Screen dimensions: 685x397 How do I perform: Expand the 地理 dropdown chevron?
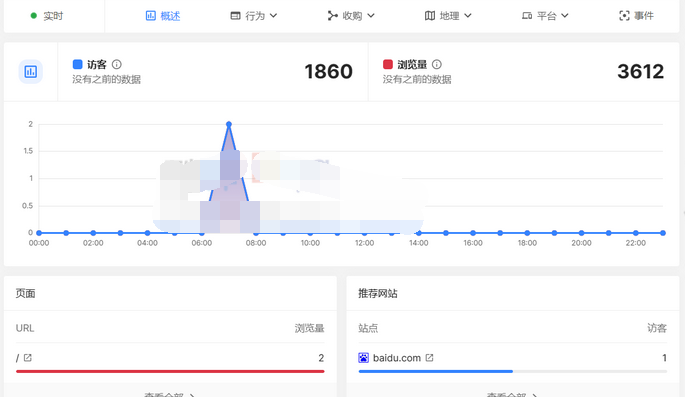(x=468, y=16)
